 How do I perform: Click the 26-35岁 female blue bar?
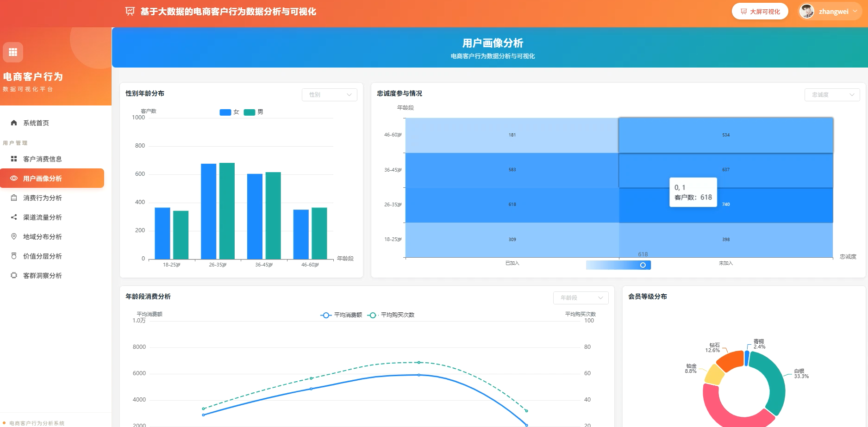209,211
